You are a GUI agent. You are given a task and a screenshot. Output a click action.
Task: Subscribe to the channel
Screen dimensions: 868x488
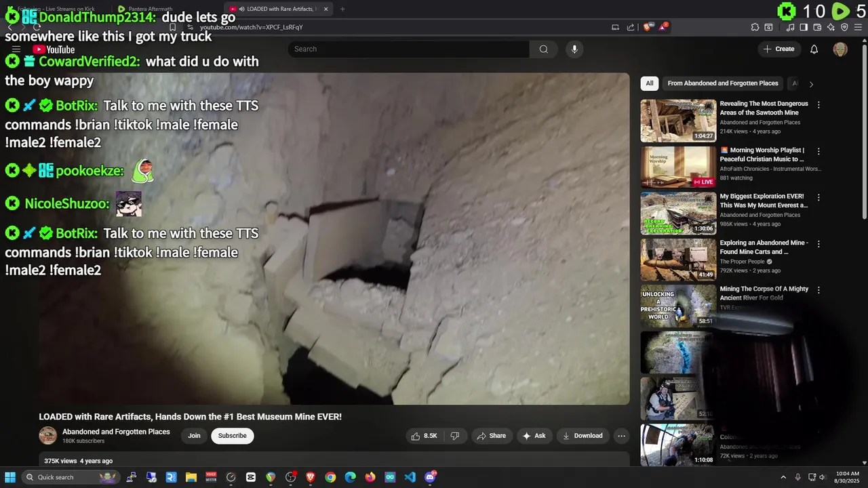[x=233, y=436]
